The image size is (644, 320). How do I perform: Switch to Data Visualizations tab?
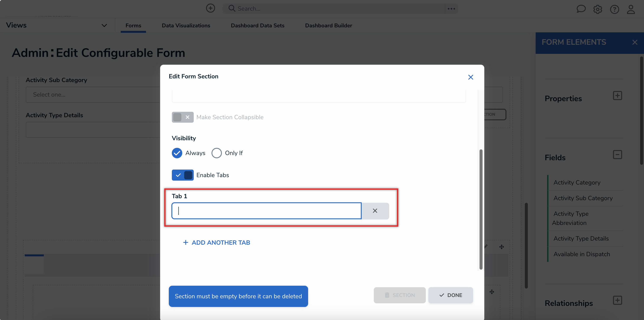coord(186,26)
